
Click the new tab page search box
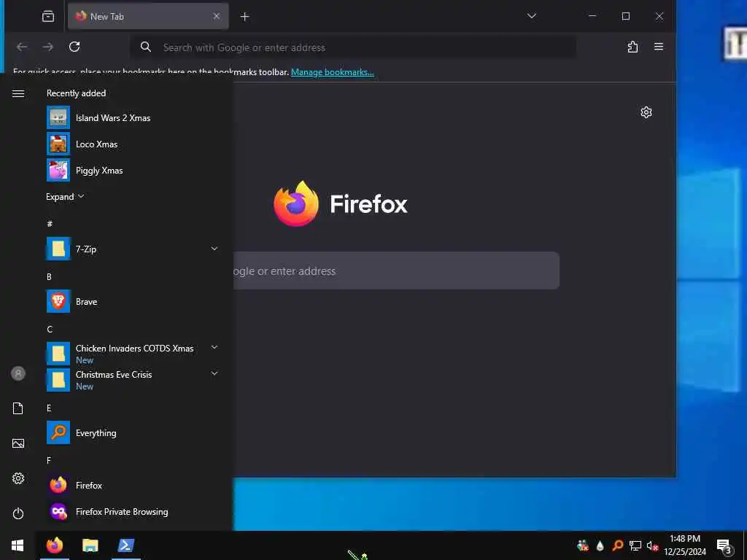point(396,271)
